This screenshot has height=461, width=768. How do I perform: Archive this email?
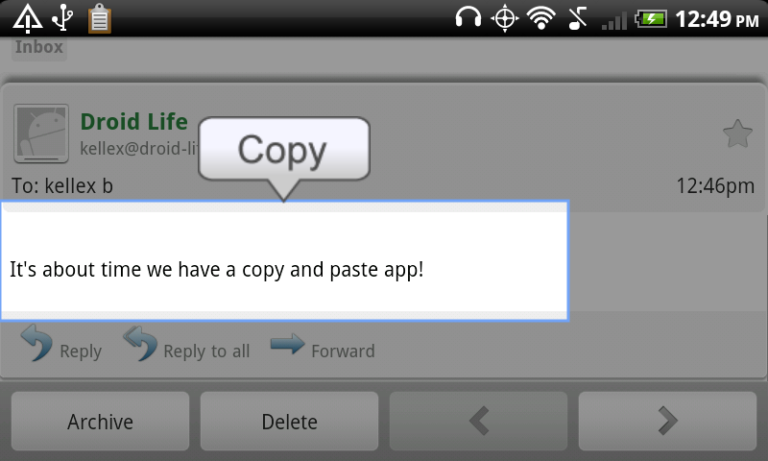click(100, 421)
